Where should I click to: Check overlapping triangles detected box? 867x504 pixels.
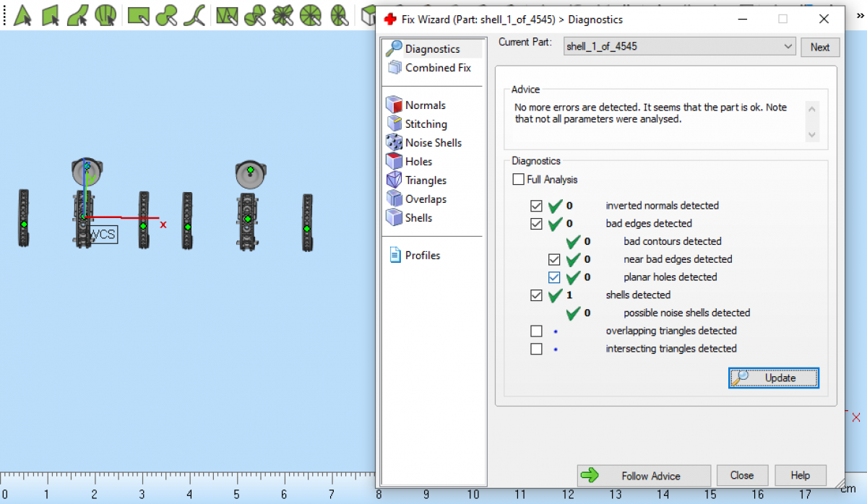coord(536,331)
